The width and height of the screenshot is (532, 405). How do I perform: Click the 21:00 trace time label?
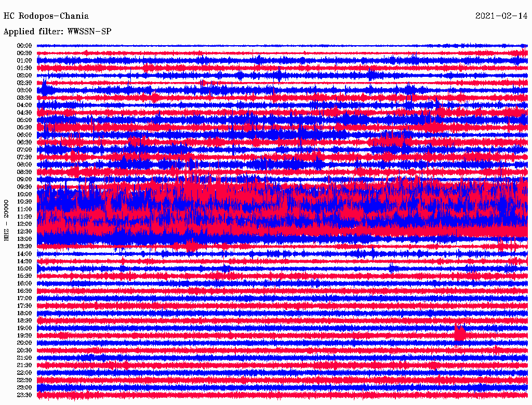click(x=24, y=358)
